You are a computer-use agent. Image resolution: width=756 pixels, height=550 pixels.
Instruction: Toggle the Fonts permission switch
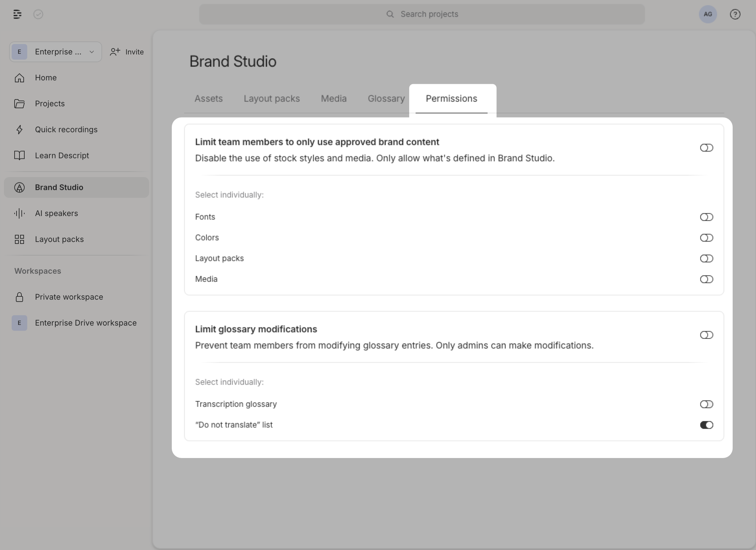(x=707, y=217)
